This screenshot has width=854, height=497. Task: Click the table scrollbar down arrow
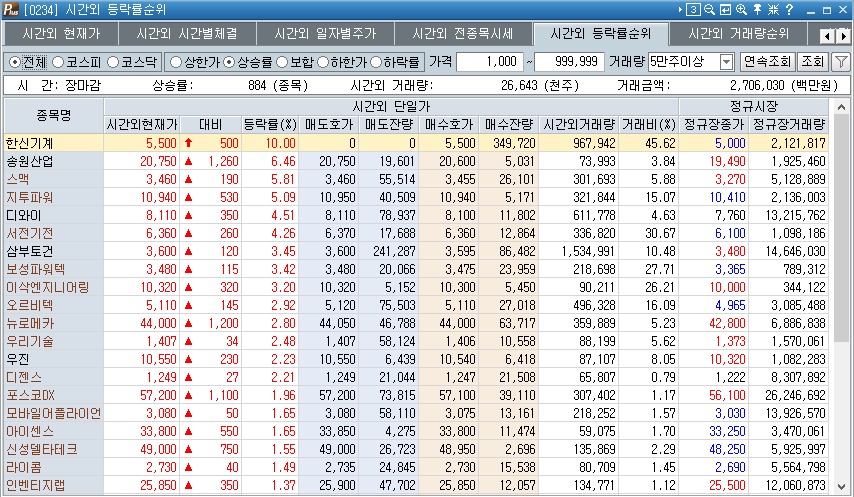tap(841, 486)
